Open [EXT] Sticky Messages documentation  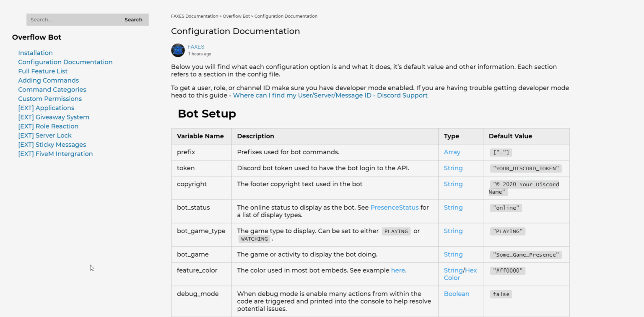[x=52, y=144]
